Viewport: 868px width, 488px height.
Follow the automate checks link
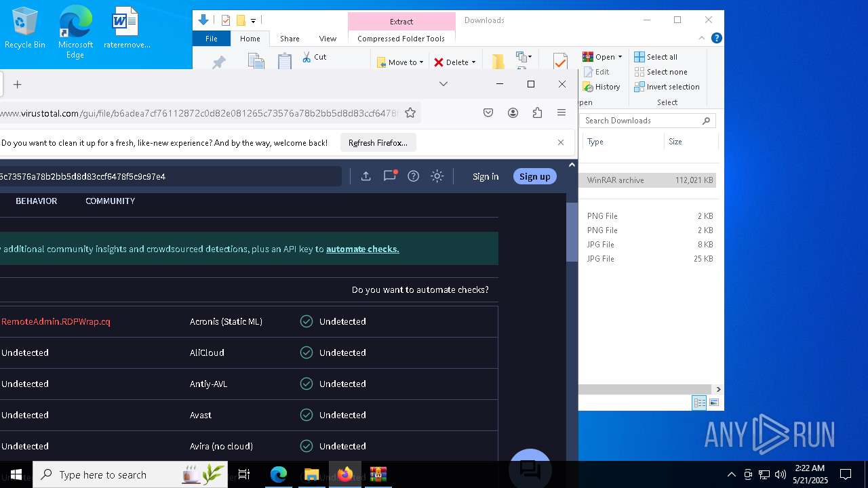(362, 249)
